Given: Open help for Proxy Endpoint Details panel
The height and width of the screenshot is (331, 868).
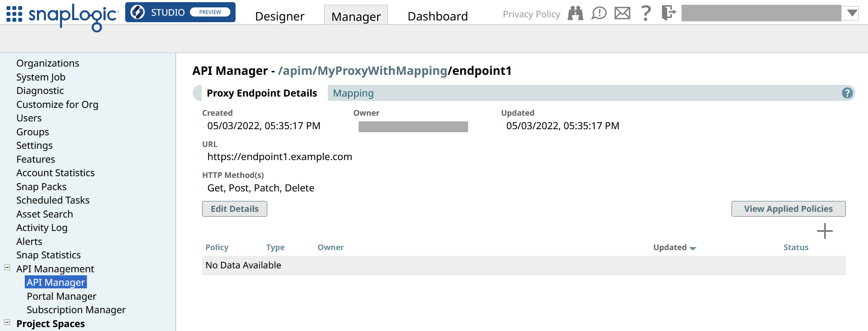Looking at the screenshot, I should 847,93.
